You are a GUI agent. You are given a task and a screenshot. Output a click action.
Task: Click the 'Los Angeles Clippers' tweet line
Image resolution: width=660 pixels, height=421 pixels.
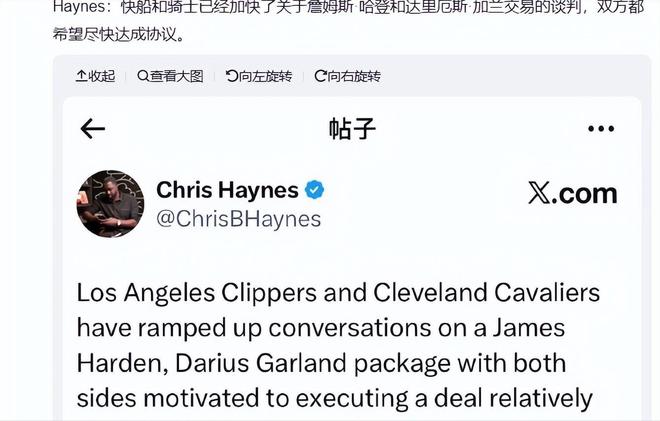click(197, 293)
